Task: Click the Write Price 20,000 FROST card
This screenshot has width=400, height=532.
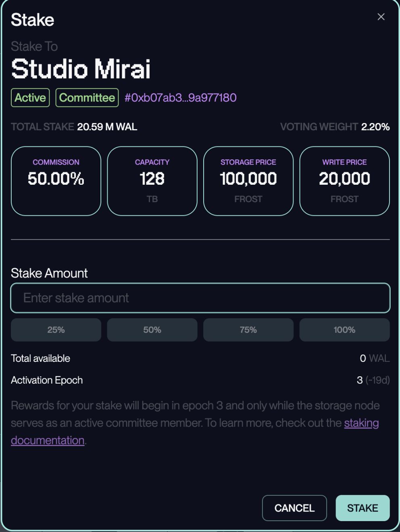Action: pos(344,181)
